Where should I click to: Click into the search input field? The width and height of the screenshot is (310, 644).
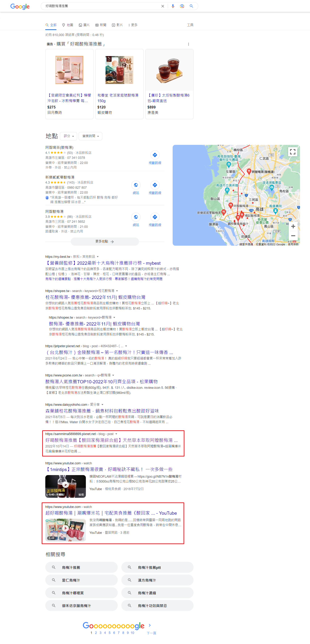point(101,6)
